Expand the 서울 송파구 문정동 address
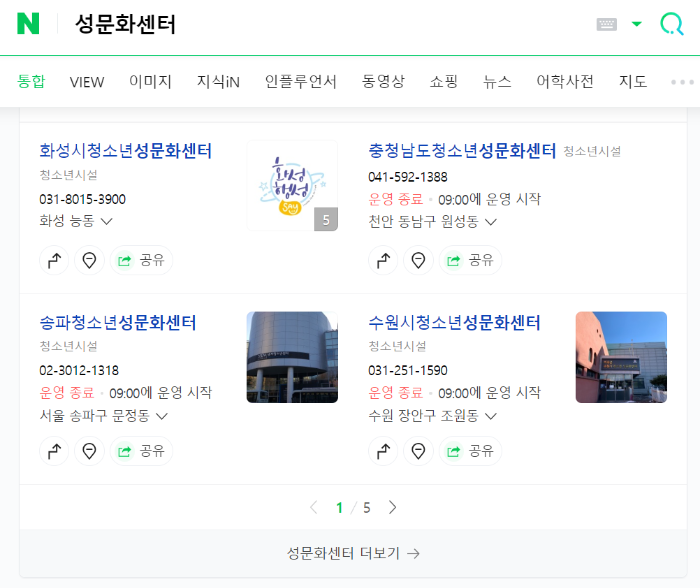Screen dimensions: 700x588 (103, 416)
